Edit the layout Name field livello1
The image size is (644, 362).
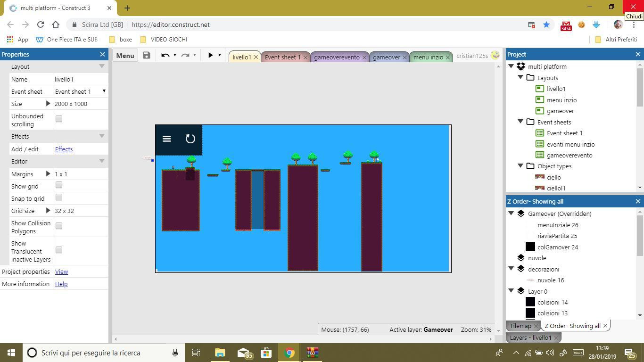(80, 79)
